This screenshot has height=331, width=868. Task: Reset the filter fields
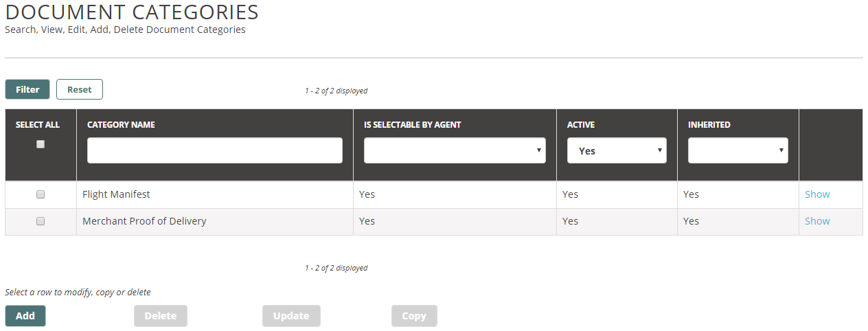pyautogui.click(x=80, y=89)
